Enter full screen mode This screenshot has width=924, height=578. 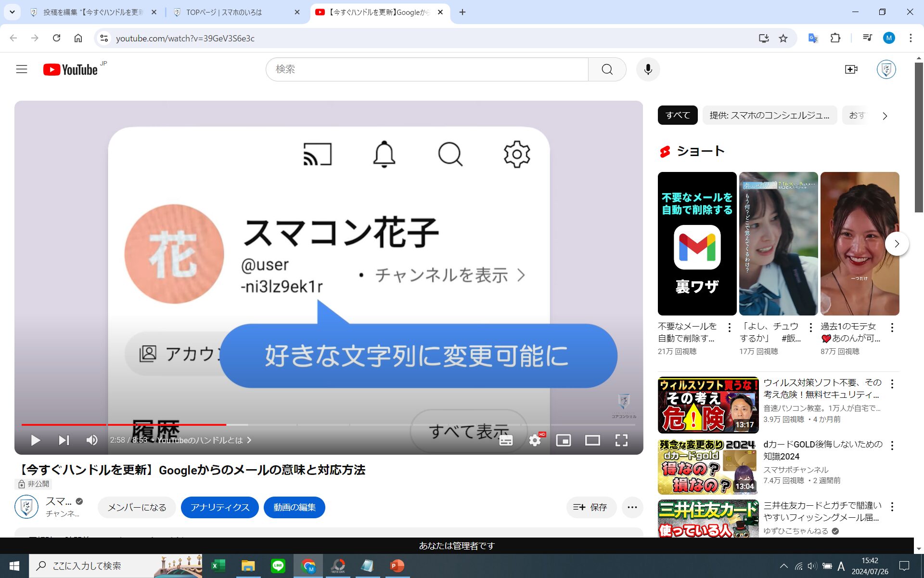[x=621, y=440]
